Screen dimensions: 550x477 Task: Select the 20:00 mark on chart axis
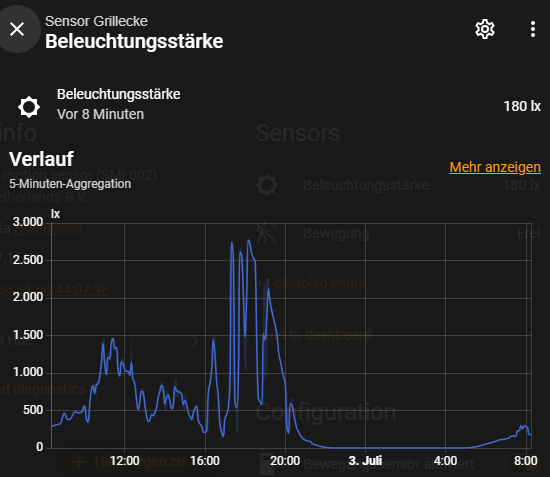tap(285, 461)
